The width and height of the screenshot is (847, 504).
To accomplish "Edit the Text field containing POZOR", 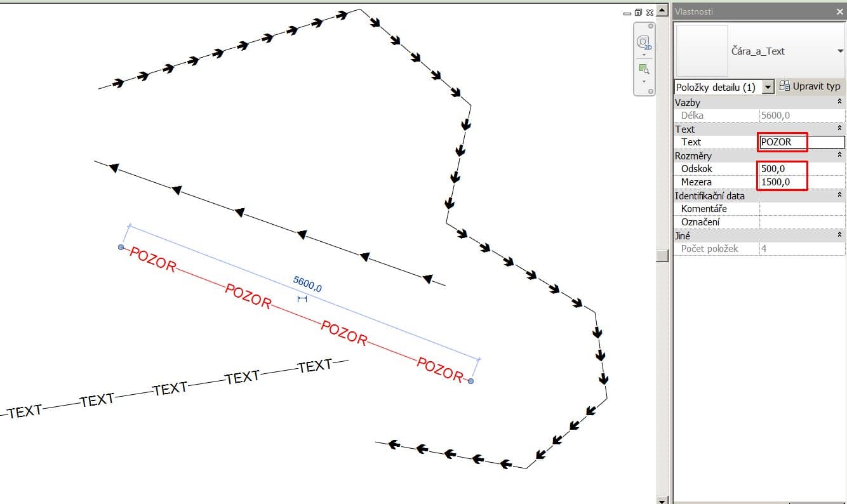I will coord(803,142).
